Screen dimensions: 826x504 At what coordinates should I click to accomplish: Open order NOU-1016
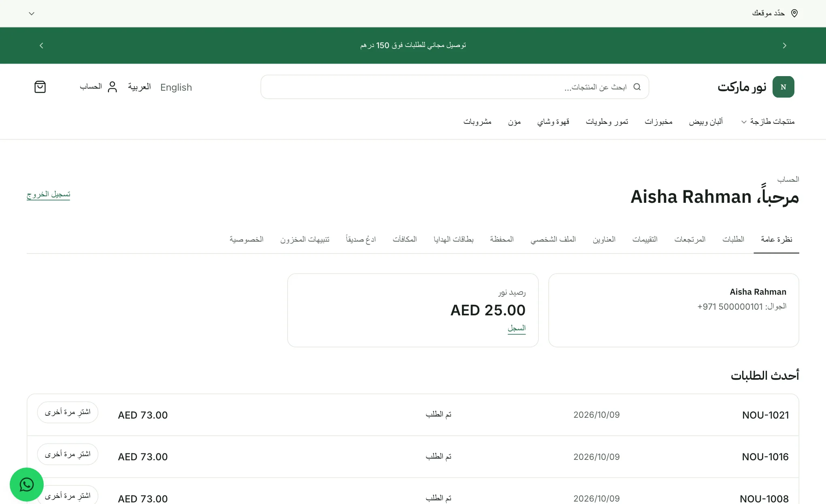tap(765, 457)
